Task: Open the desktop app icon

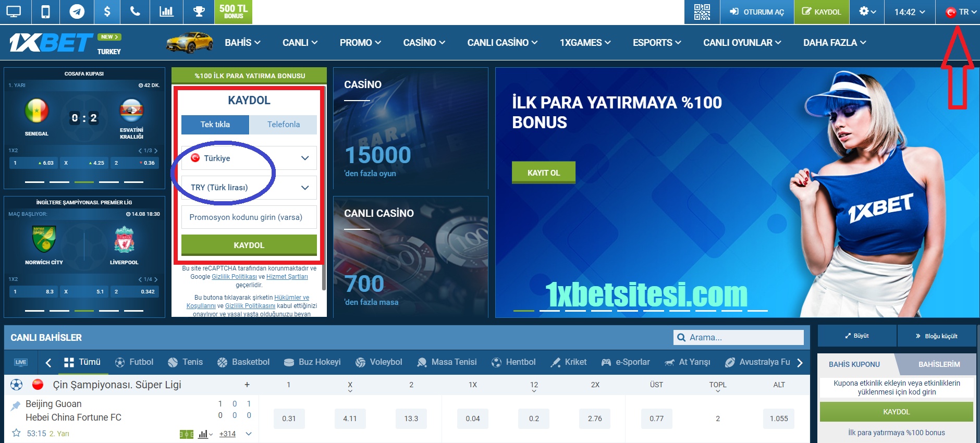Action: click(x=14, y=11)
